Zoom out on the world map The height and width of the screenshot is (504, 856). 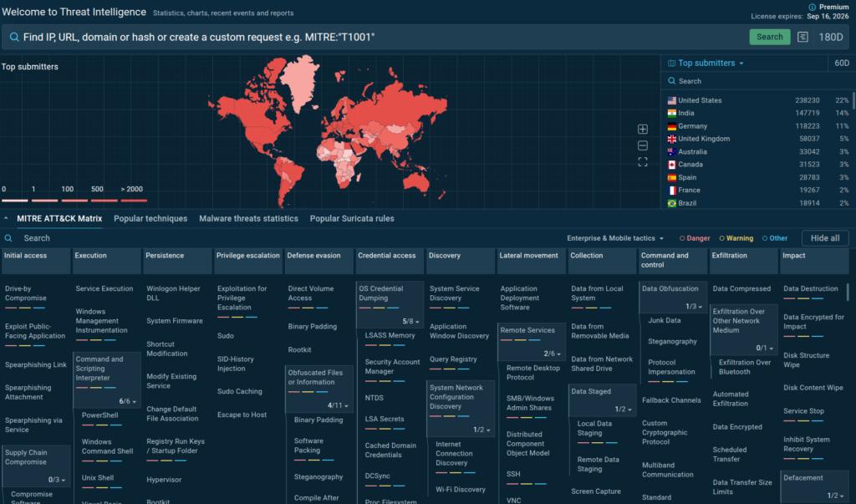[643, 145]
